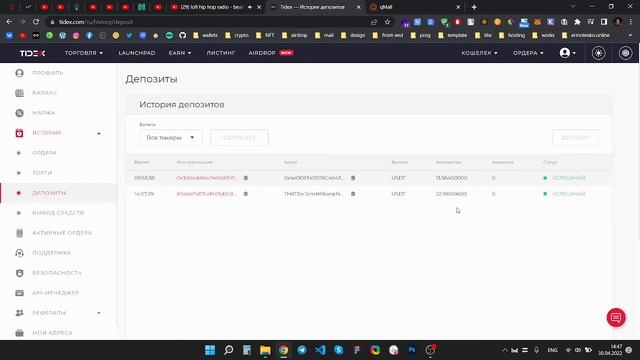Open Windows taskbar search
The image size is (640, 360).
(x=229, y=350)
